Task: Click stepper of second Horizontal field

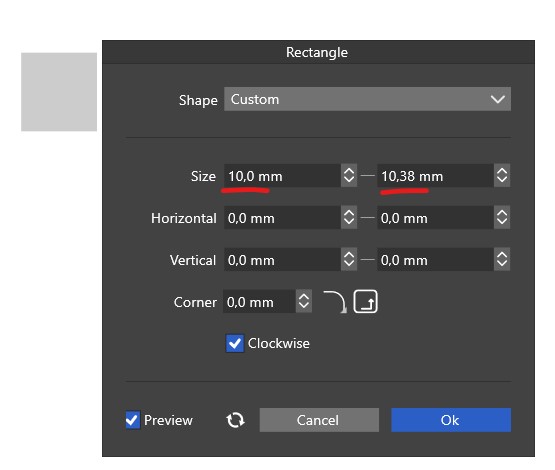Action: [502, 218]
